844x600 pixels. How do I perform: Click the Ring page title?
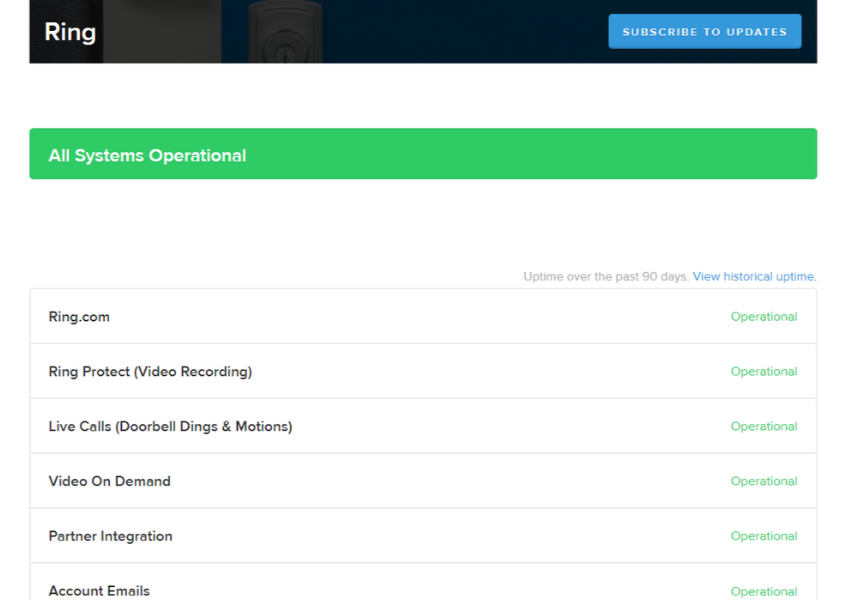[70, 32]
